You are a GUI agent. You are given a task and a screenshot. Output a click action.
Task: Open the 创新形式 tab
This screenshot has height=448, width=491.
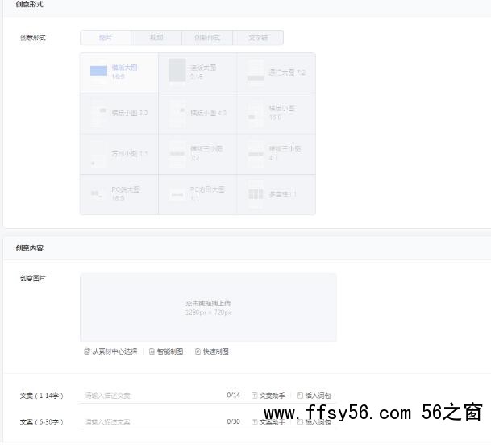(x=207, y=38)
